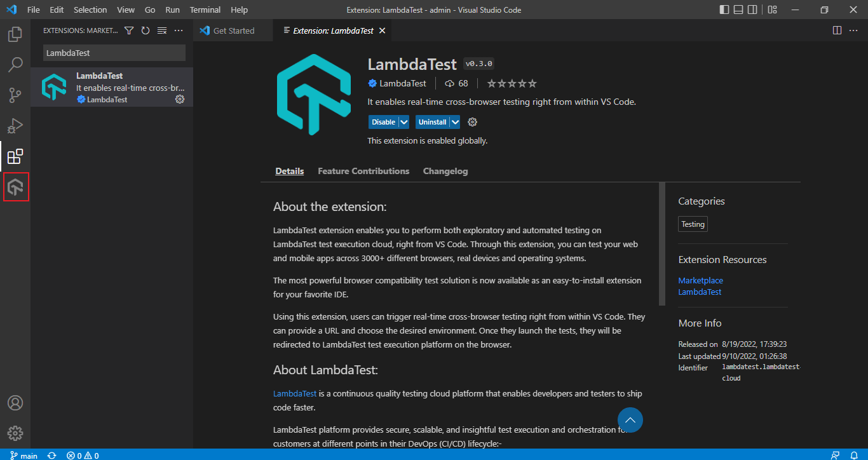
Task: Open the Manage gear in activity bar
Action: [15, 433]
